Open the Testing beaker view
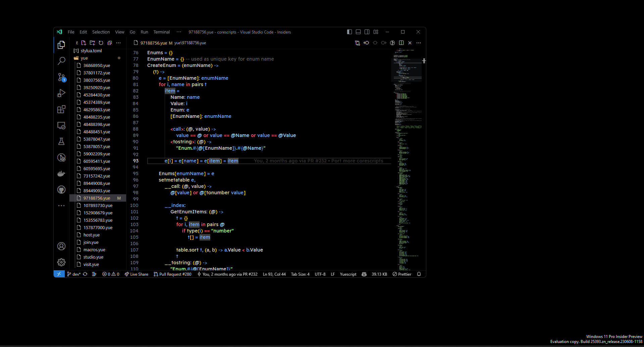644x347 pixels. (61, 141)
